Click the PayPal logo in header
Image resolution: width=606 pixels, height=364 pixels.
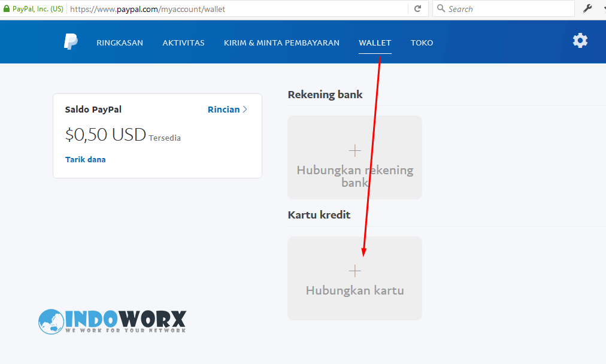tap(71, 41)
